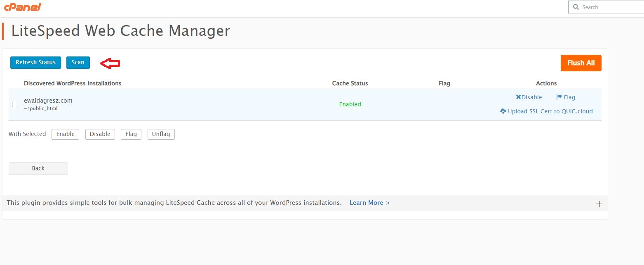Click the Cache Status column header
The width and height of the screenshot is (644, 265).
coord(350,83)
